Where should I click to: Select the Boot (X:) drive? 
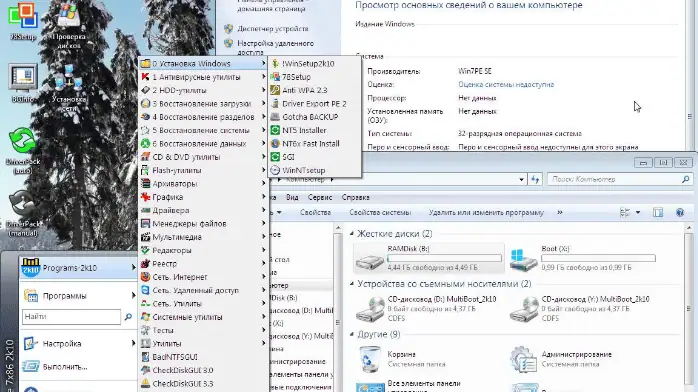click(583, 258)
